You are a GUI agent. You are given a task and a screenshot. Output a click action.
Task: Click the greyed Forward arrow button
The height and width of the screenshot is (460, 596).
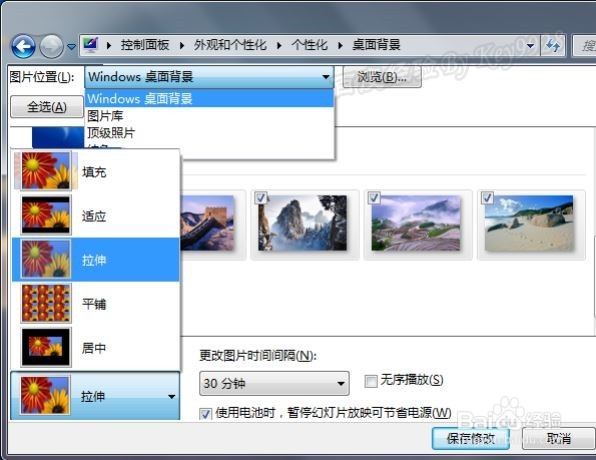[x=51, y=46]
